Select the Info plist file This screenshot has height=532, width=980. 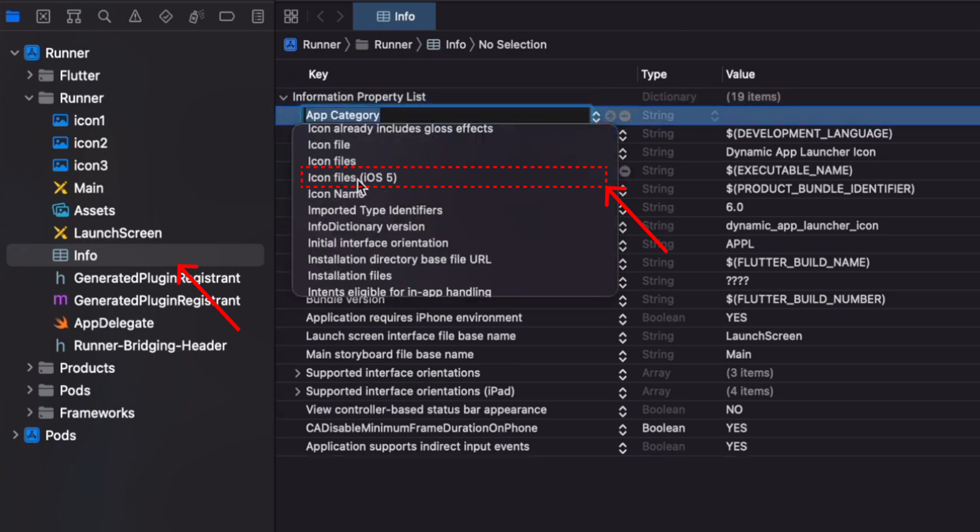pos(135,255)
